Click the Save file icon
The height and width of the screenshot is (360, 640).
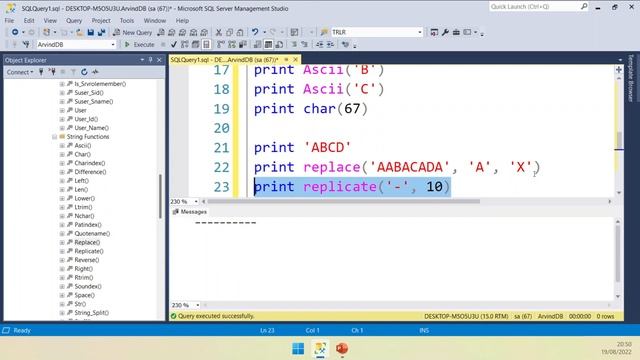tap(91, 32)
